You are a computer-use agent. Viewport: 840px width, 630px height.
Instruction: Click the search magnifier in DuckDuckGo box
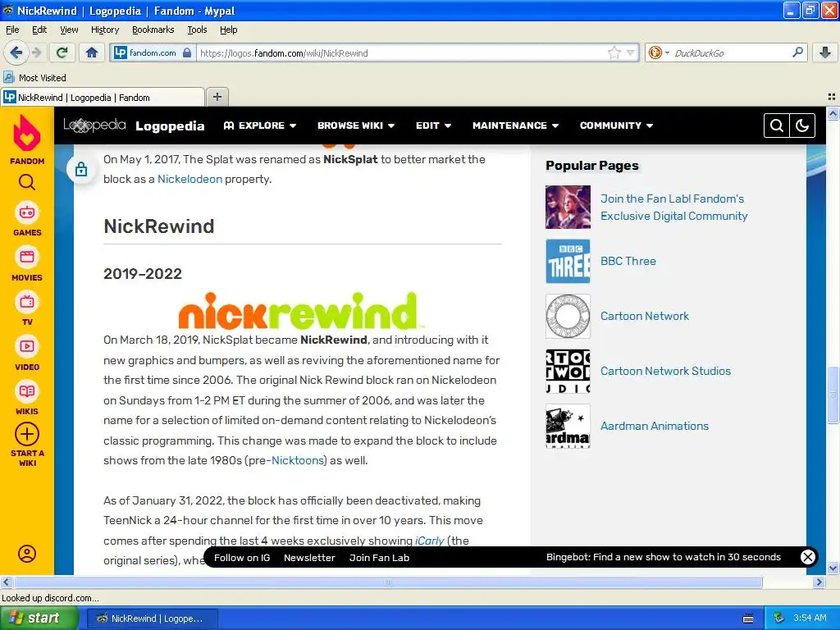click(x=797, y=52)
